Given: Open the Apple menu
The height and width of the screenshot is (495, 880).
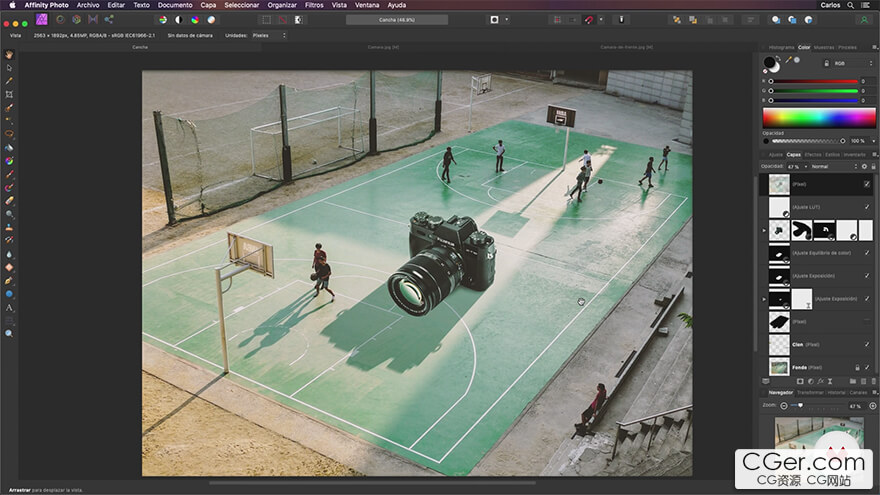Looking at the screenshot, I should click(12, 5).
